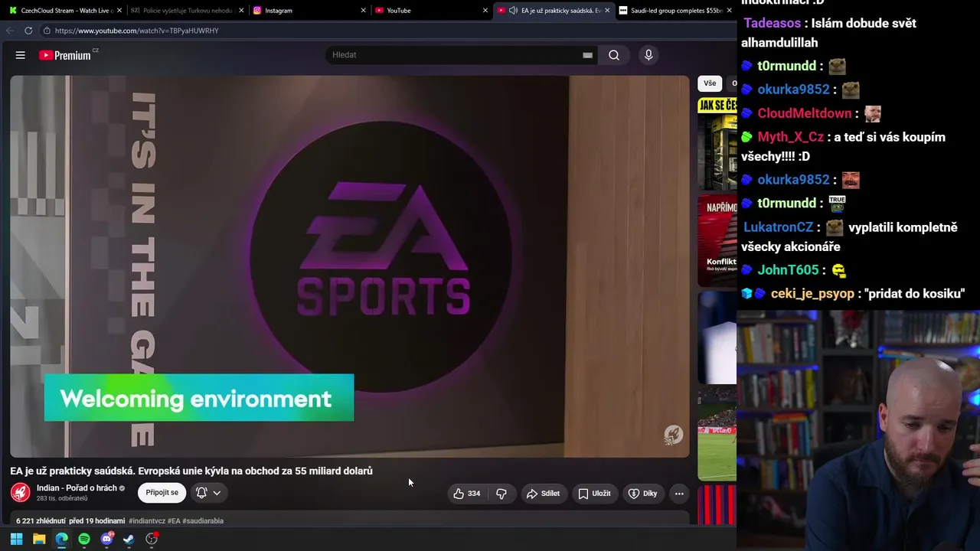Open Indian - Pořad o hrách channel link
The height and width of the screenshot is (551, 980).
point(77,488)
